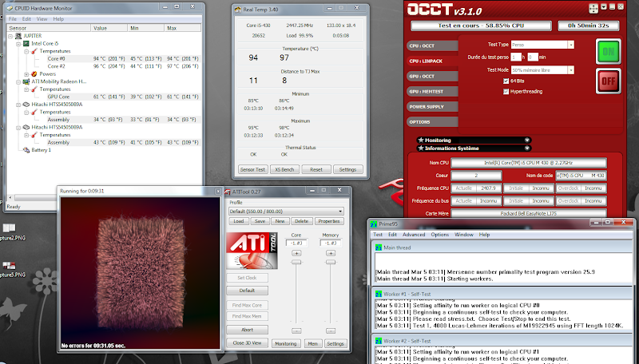
Task: Toggle the Hyperthreading checkbox in OCCT
Action: click(x=506, y=92)
